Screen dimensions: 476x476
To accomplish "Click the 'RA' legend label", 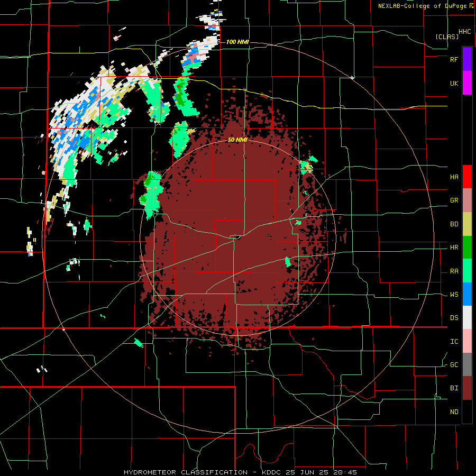I will point(454,271).
